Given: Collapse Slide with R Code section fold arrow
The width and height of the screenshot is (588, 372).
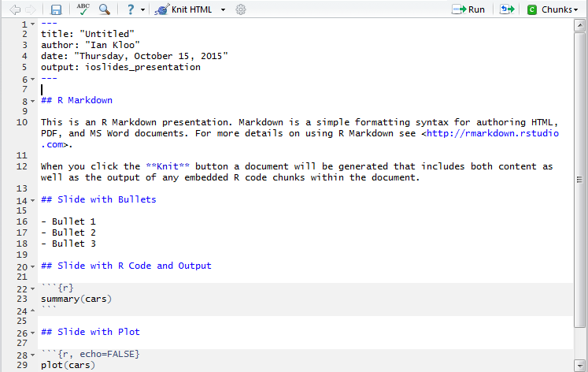Looking at the screenshot, I should (32, 267).
